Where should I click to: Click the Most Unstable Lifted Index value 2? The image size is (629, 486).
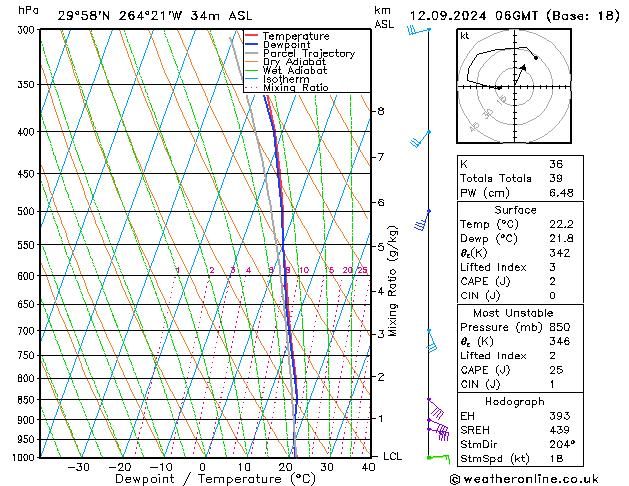(x=552, y=356)
